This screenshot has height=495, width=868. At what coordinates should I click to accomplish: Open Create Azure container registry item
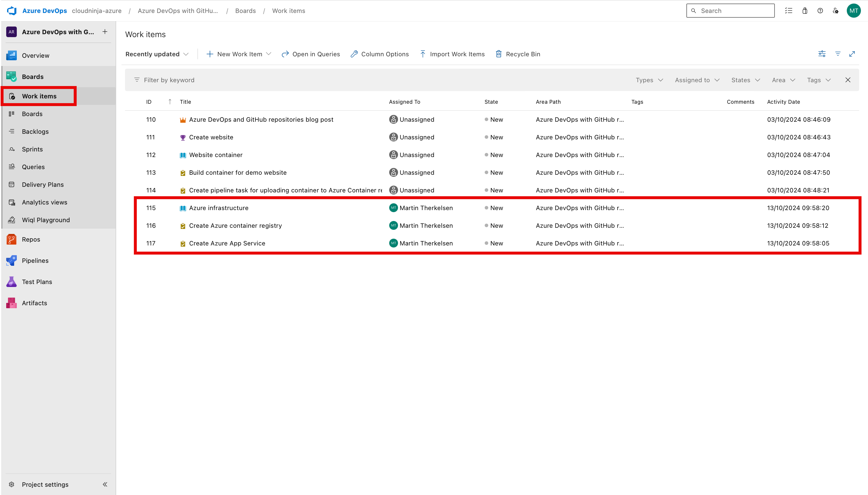click(x=235, y=225)
